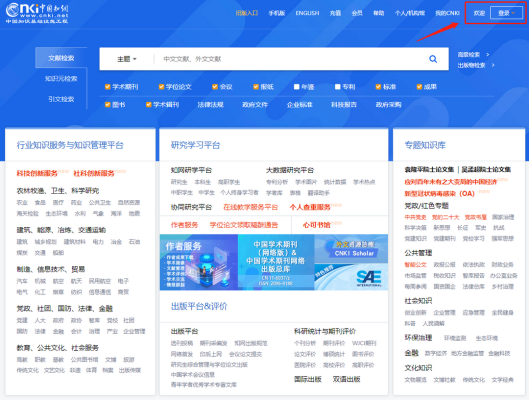Uncheck the 图书 checkbox

coord(108,105)
